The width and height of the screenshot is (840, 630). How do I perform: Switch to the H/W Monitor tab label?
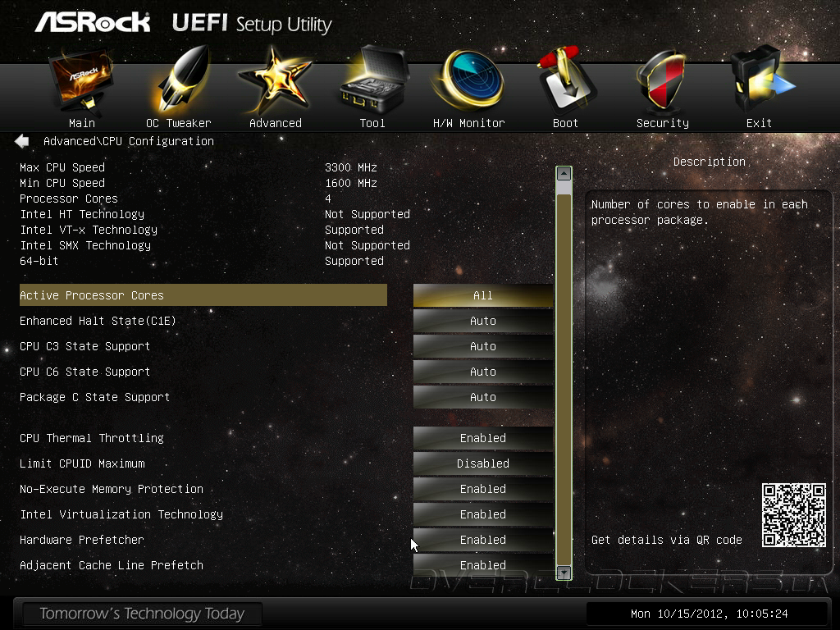click(468, 123)
